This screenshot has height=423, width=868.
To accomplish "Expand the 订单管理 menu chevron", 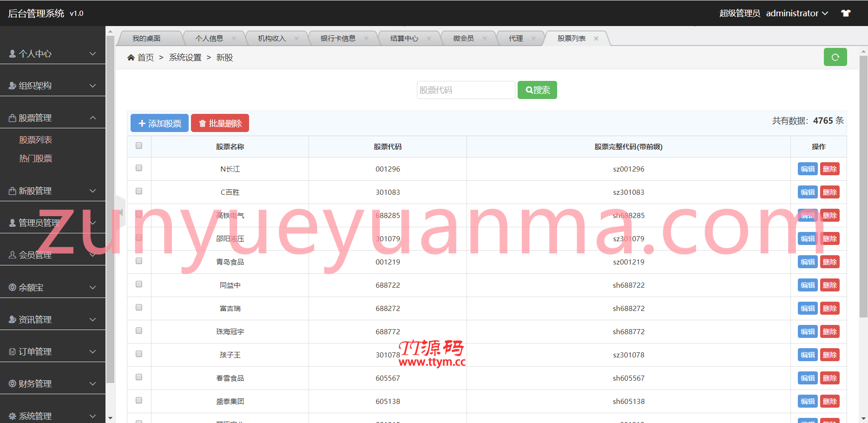I will coord(93,352).
